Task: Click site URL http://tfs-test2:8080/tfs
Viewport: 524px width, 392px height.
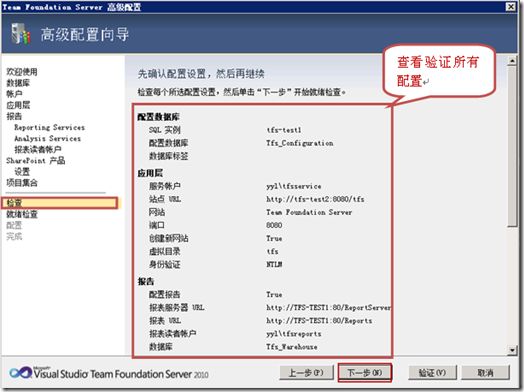Action: point(315,199)
